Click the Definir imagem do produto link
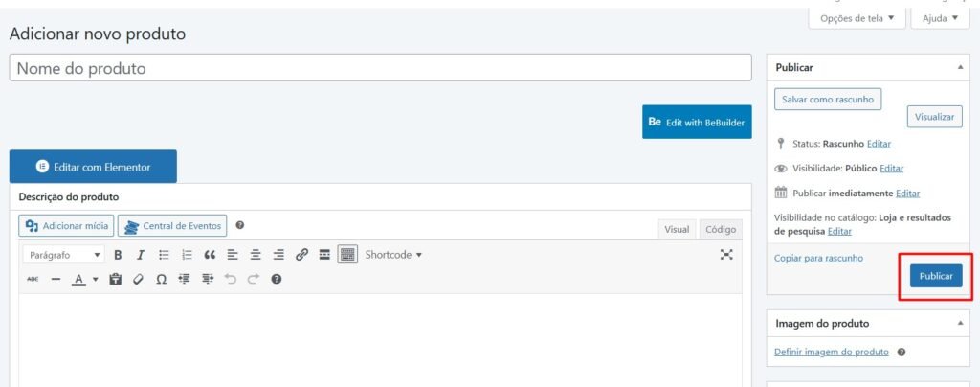This screenshot has width=980, height=387. 831,353
